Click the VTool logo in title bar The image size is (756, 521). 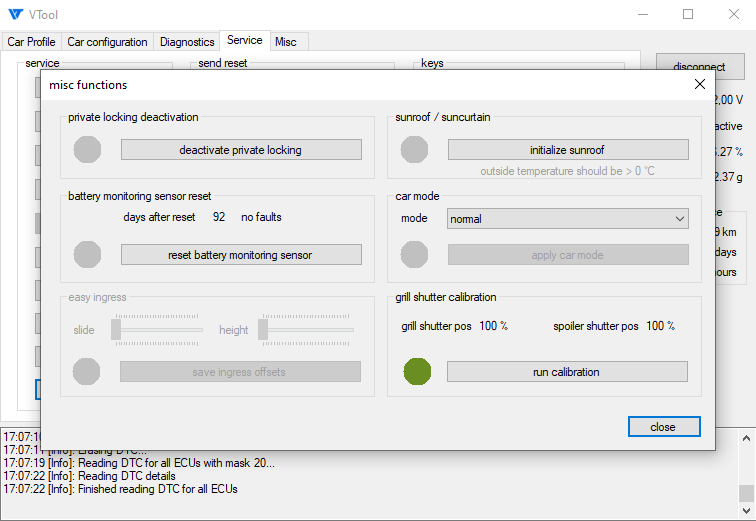(x=15, y=15)
